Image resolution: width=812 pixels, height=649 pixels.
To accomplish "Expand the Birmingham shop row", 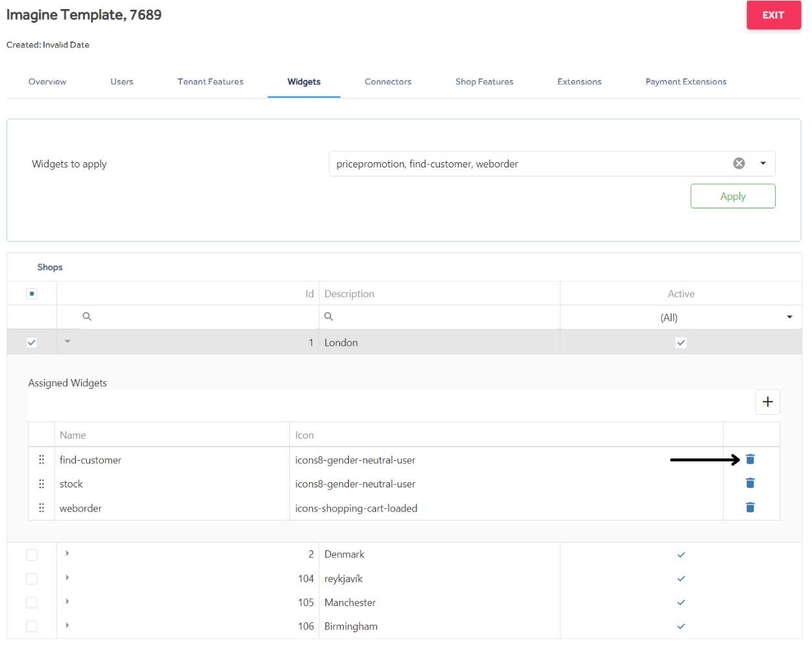I will pyautogui.click(x=67, y=626).
